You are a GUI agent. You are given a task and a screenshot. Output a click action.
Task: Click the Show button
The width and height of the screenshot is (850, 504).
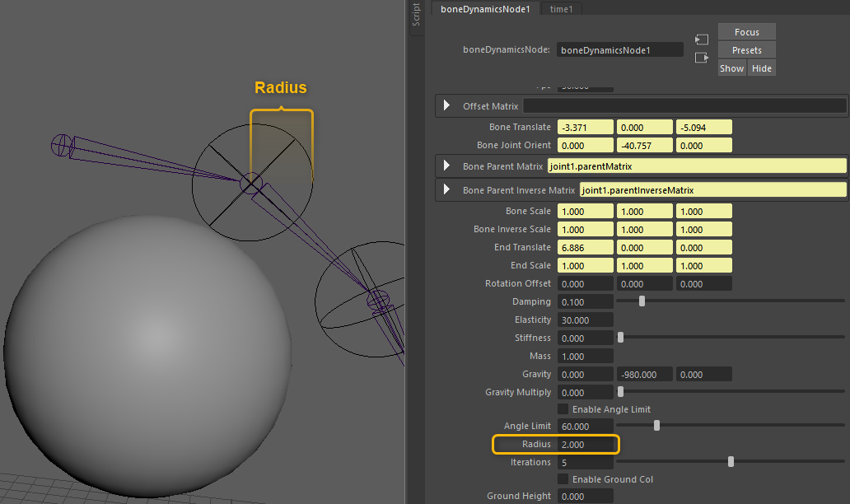[x=731, y=68]
